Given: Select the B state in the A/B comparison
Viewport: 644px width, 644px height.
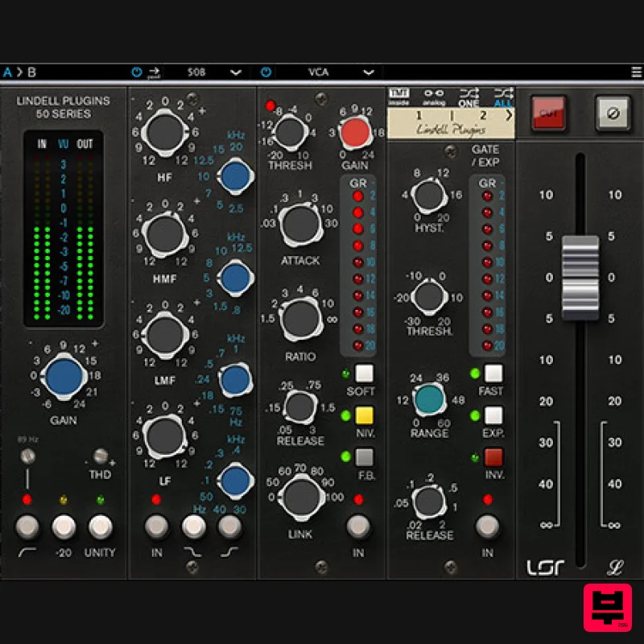Looking at the screenshot, I should 31,72.
